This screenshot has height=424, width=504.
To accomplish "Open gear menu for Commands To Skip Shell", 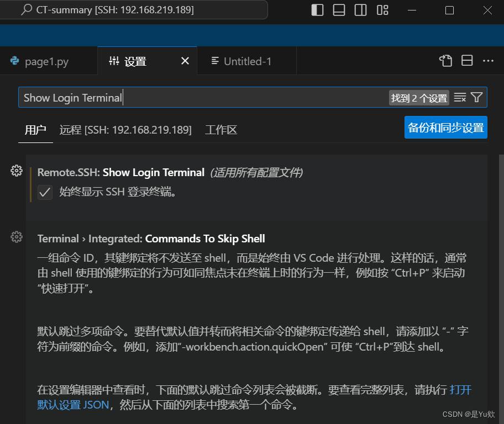I will point(17,237).
